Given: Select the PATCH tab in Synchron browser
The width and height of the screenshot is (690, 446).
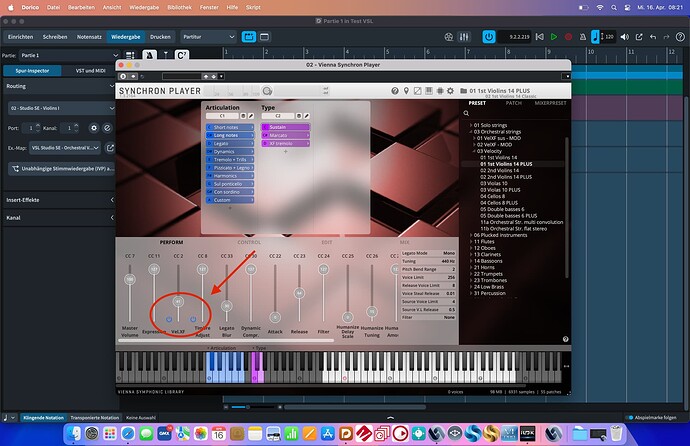Looking at the screenshot, I should coord(514,103).
